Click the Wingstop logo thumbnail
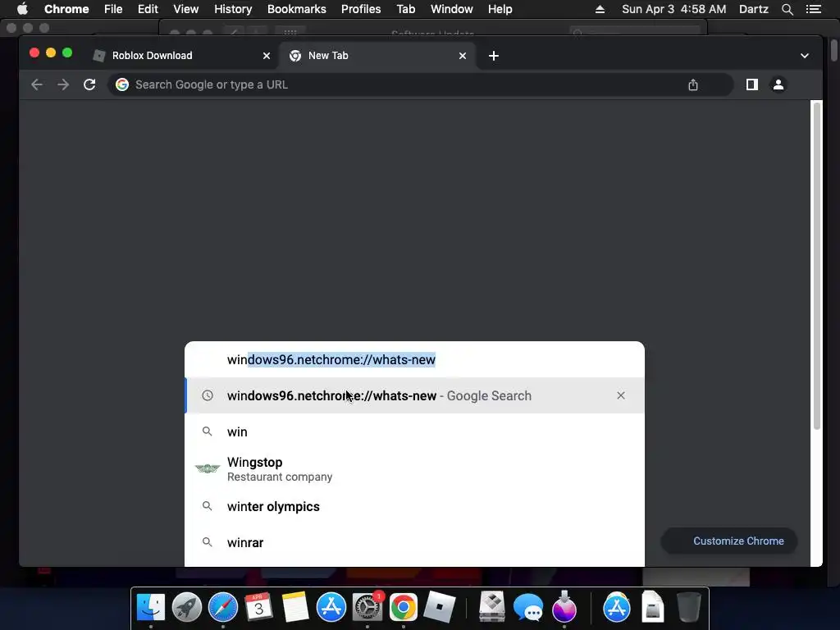Screen dimensions: 840x630 (x=208, y=468)
